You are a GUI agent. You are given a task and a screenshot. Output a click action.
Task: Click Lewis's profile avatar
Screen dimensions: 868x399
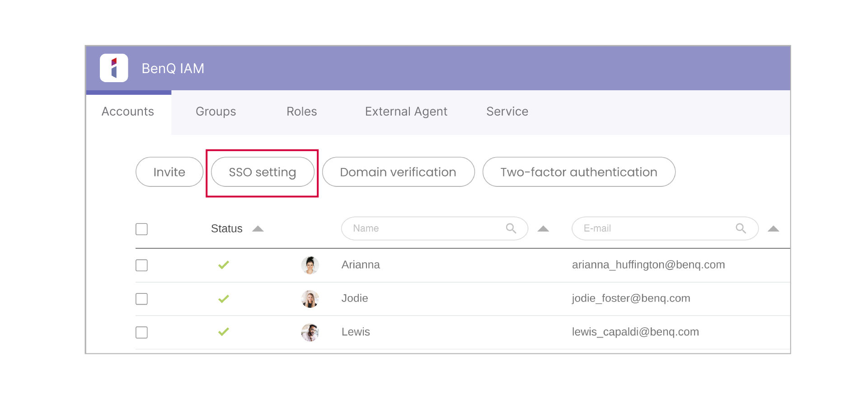[310, 333]
